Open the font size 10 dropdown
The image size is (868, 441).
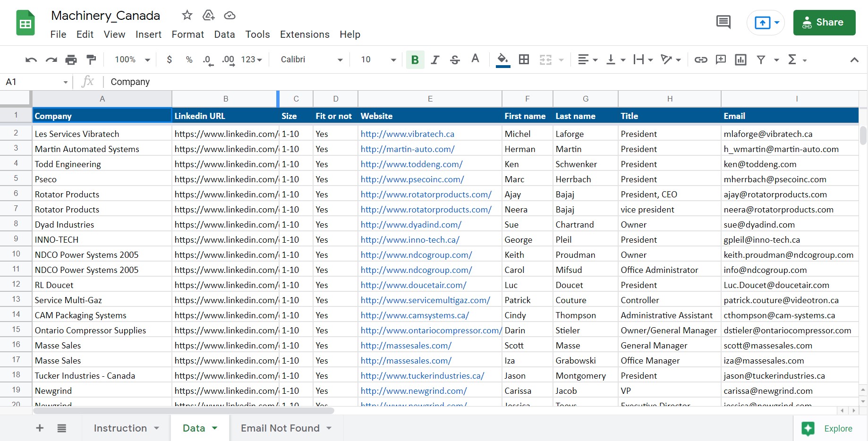tap(378, 59)
